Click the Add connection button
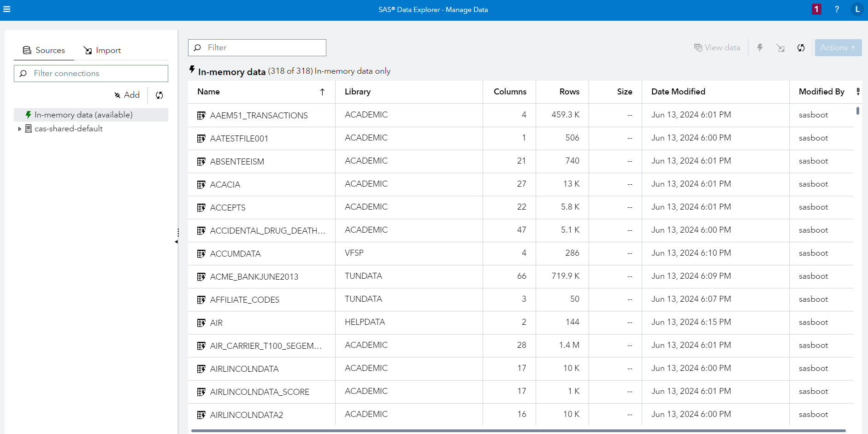This screenshot has height=434, width=868. pos(127,95)
